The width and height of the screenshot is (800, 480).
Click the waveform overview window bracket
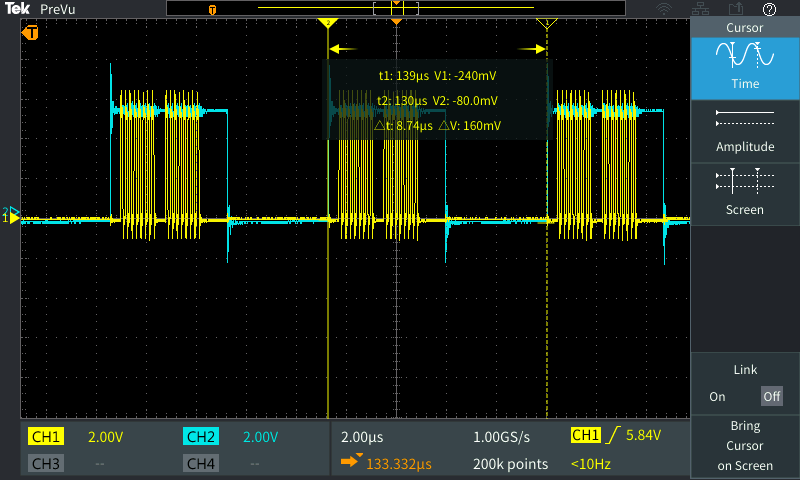396,8
